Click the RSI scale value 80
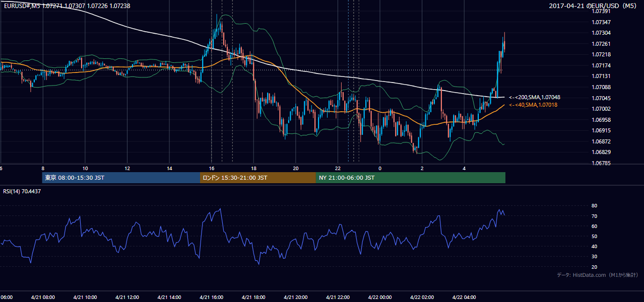The width and height of the screenshot is (644, 302). pos(595,206)
